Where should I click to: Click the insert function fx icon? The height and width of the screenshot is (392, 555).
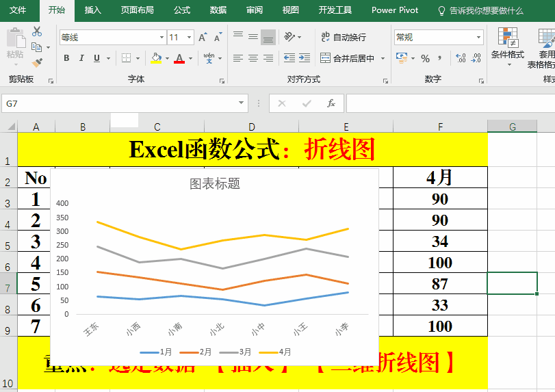click(331, 103)
